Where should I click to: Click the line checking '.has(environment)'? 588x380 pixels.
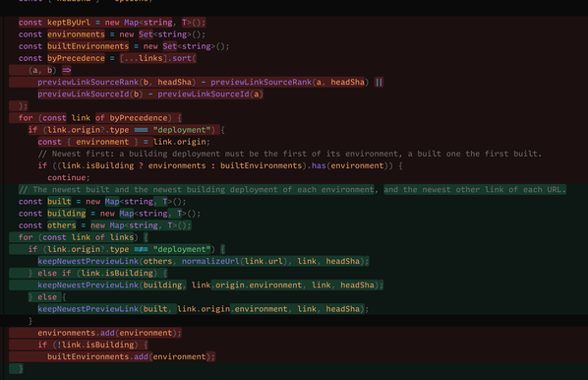pos(220,166)
